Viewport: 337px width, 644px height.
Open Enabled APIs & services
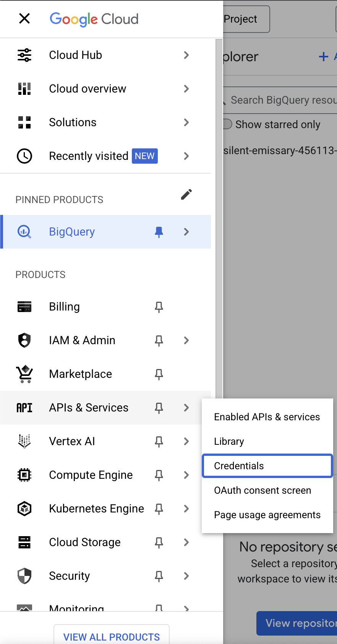(267, 417)
